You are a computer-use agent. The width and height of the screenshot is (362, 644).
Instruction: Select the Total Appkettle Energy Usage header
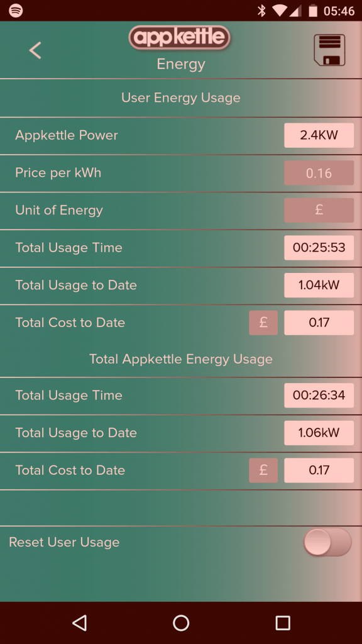tap(181, 359)
